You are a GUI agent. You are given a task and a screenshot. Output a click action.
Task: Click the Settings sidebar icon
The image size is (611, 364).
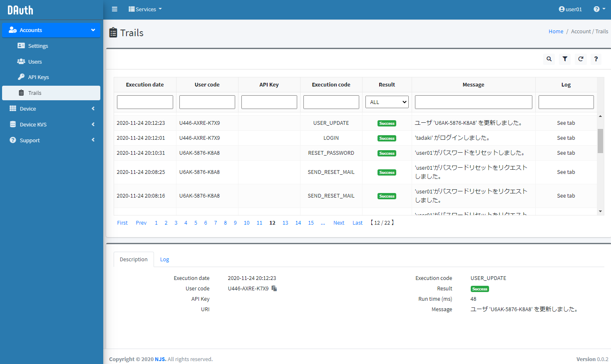(x=21, y=46)
